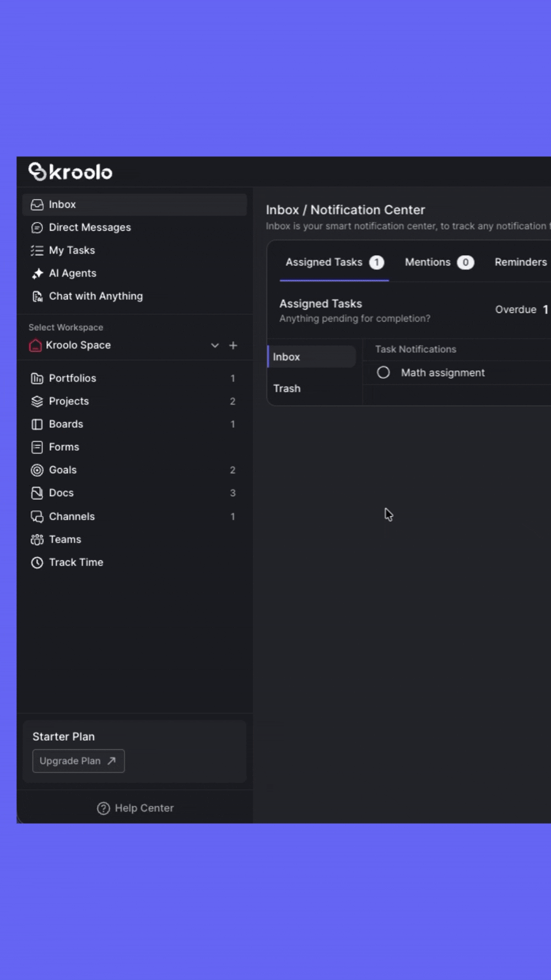Click the Inbox tray icon in sidebar

(x=37, y=205)
